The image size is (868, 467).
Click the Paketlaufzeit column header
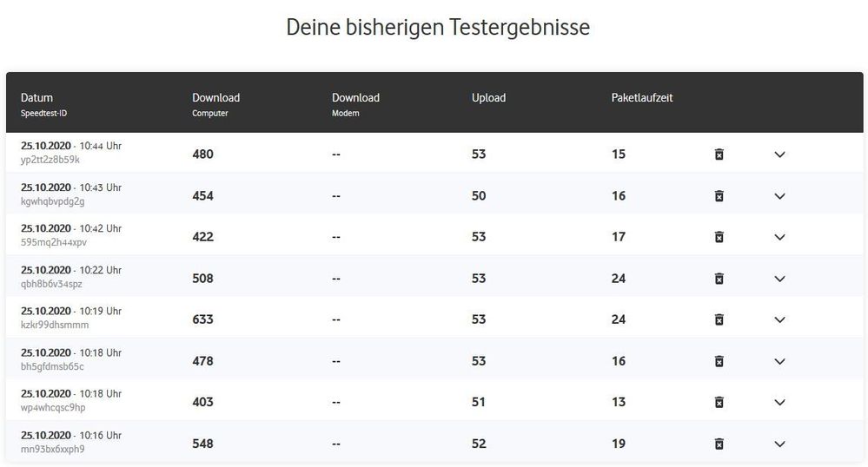coord(642,98)
